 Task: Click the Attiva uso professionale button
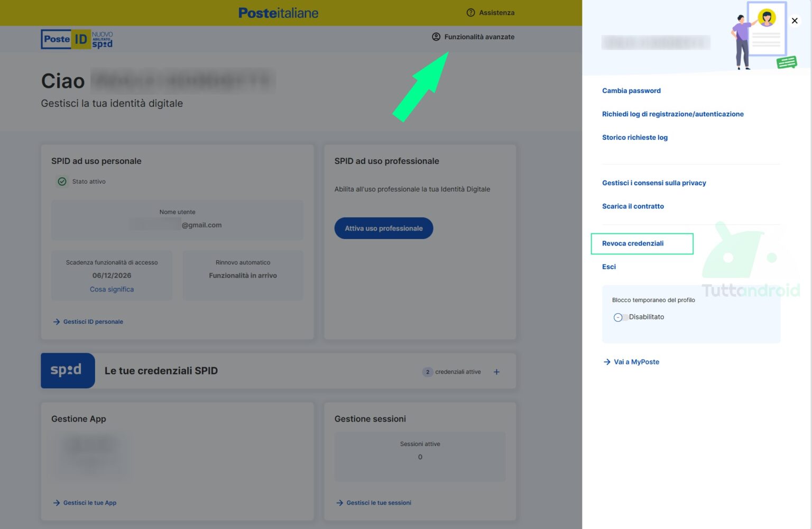pyautogui.click(x=384, y=229)
